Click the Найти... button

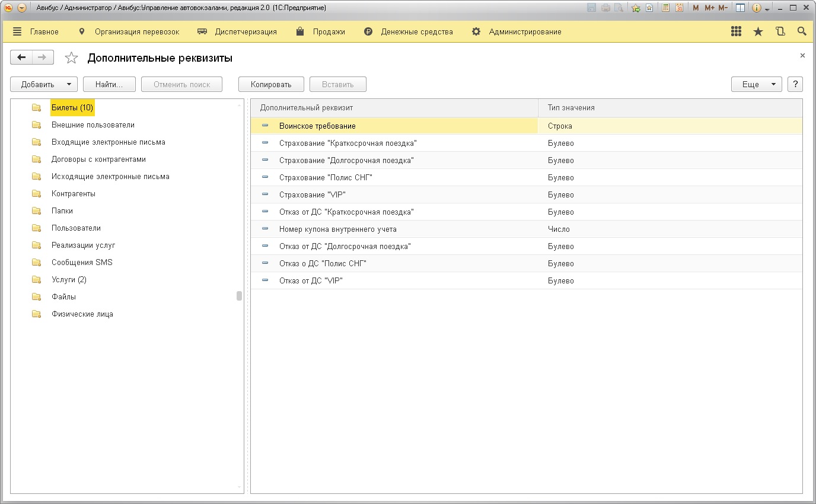[109, 84]
